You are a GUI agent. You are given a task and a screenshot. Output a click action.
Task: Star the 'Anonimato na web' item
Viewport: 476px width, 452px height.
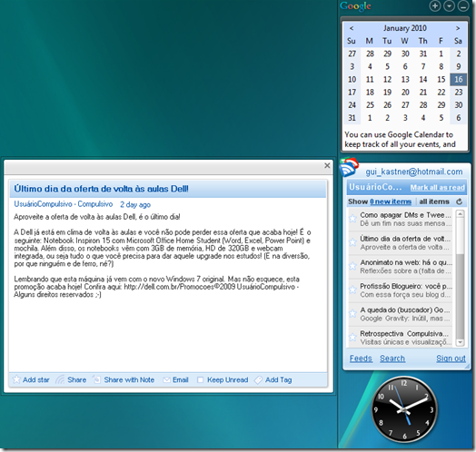click(x=352, y=266)
